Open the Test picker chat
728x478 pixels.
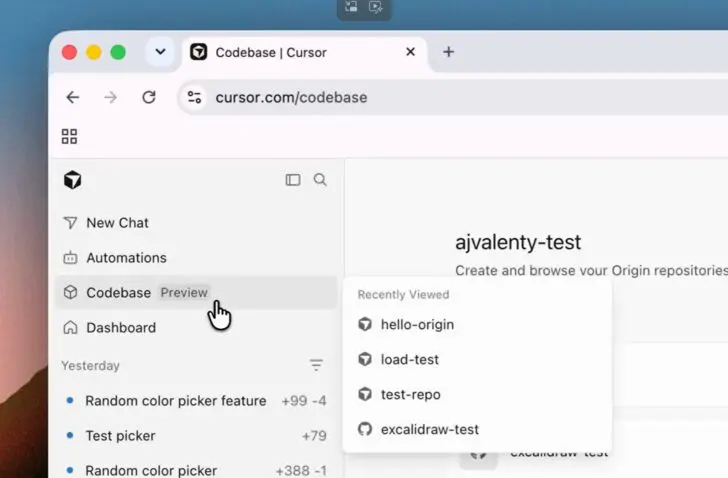click(195, 436)
